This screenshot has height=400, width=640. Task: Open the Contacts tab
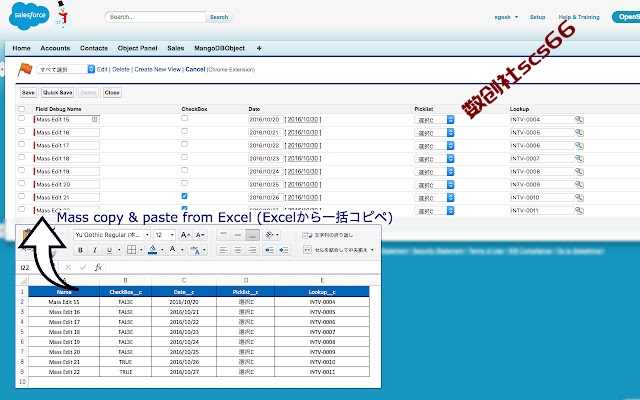[94, 48]
